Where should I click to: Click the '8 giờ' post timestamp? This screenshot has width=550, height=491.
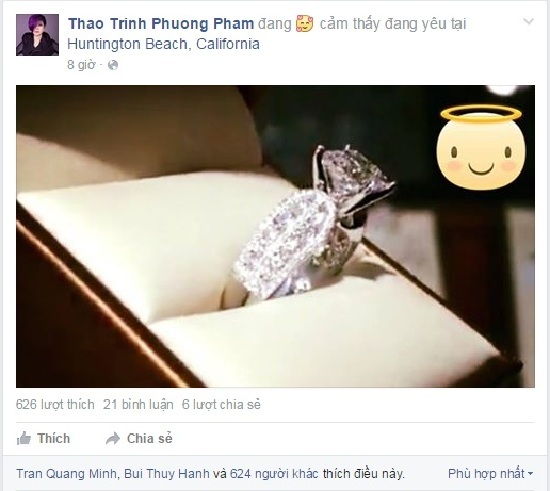tap(81, 65)
